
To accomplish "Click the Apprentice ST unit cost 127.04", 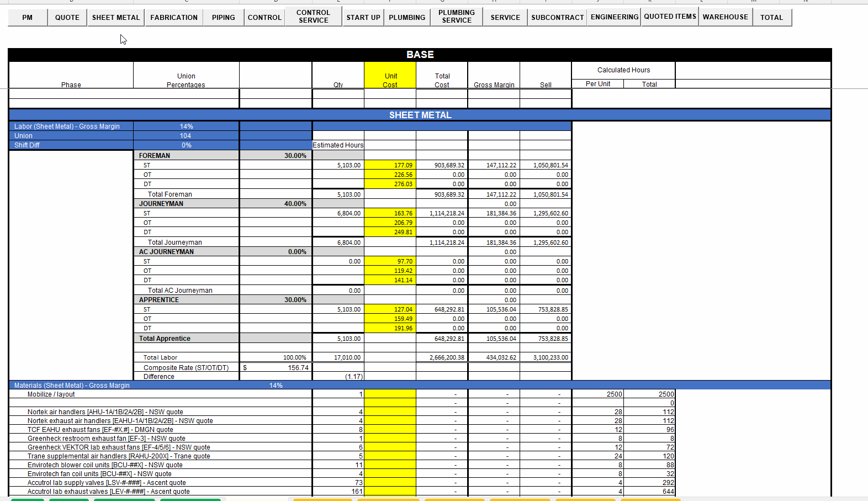I will tap(390, 309).
